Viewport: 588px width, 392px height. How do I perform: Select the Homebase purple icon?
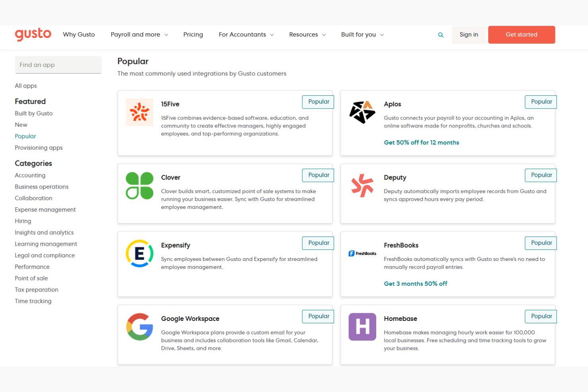[362, 326]
